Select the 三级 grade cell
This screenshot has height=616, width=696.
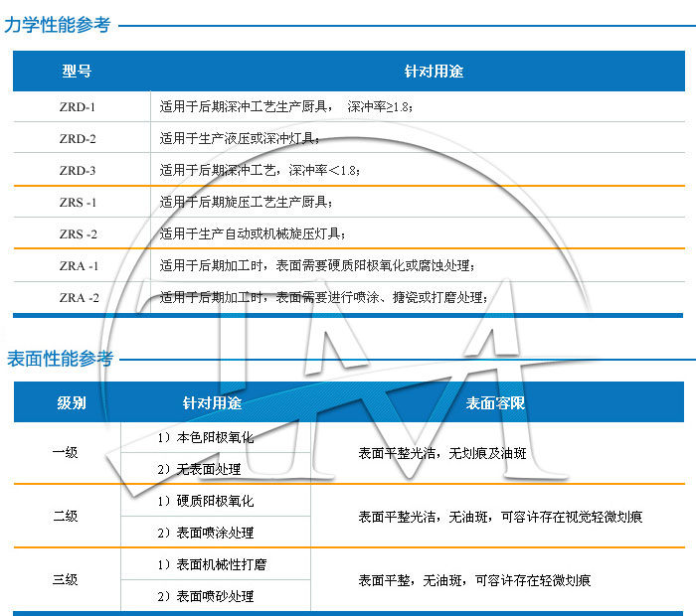pos(65,580)
